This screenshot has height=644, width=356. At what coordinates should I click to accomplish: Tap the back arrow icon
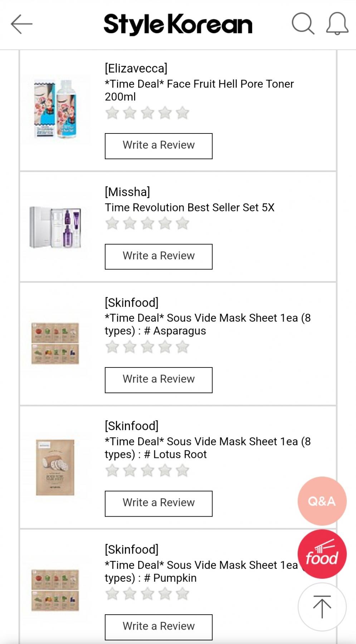tap(21, 24)
